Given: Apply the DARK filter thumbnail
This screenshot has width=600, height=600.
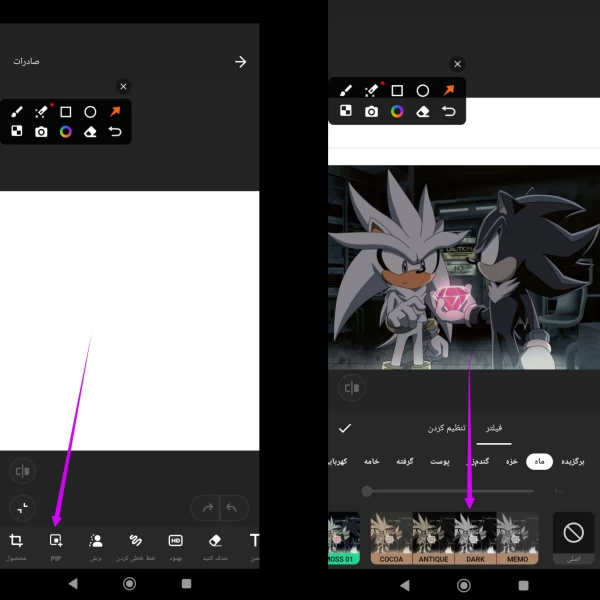Looking at the screenshot, I should click(x=475, y=538).
